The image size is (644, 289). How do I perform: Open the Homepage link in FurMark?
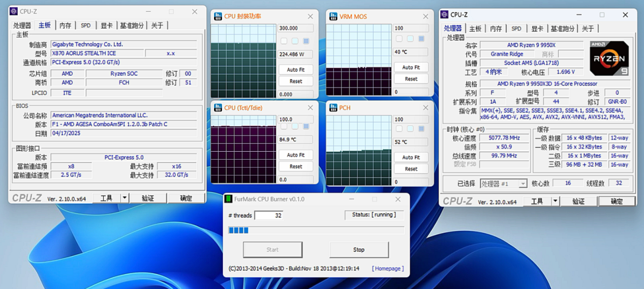point(387,268)
